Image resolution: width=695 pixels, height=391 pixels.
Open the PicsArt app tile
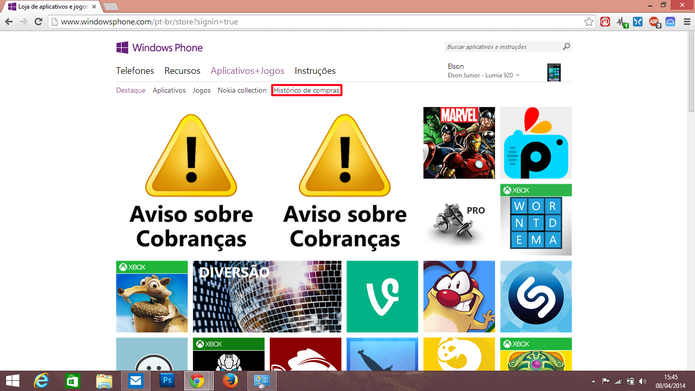click(x=536, y=143)
